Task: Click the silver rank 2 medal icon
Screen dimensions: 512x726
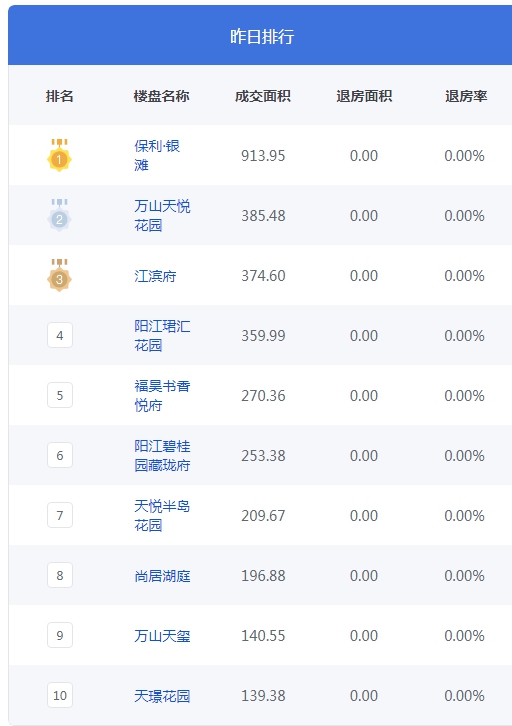Action: coord(59,215)
